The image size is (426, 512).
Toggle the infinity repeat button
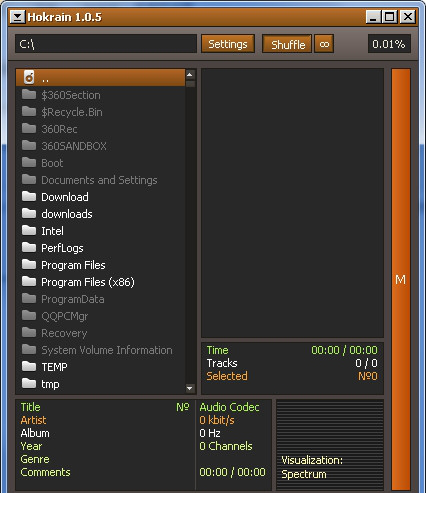[324, 44]
